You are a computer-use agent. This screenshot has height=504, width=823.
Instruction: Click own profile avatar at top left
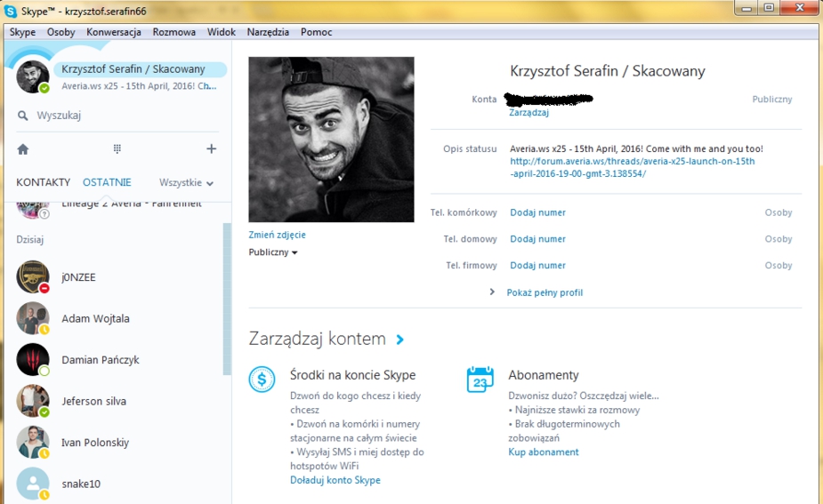(x=33, y=76)
